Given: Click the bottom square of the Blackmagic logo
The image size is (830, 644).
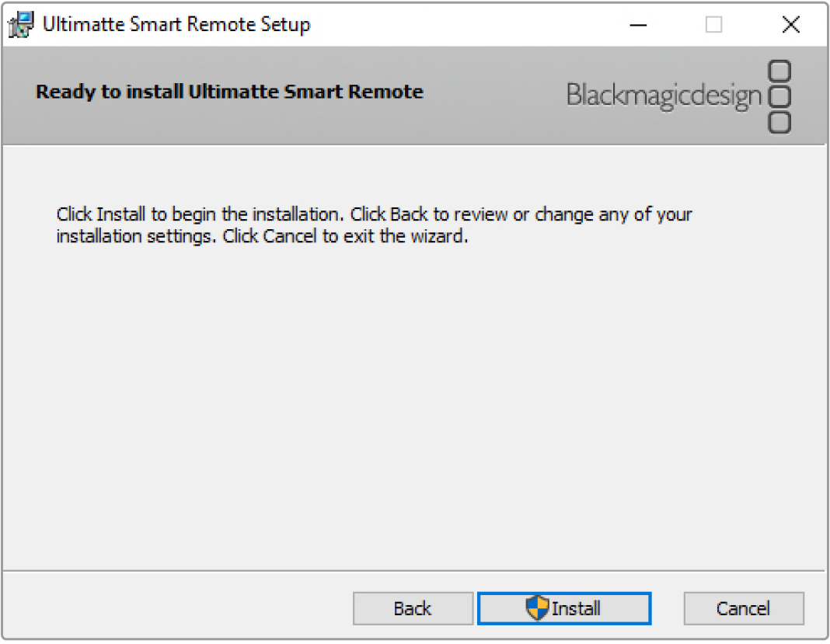Looking at the screenshot, I should (x=779, y=123).
